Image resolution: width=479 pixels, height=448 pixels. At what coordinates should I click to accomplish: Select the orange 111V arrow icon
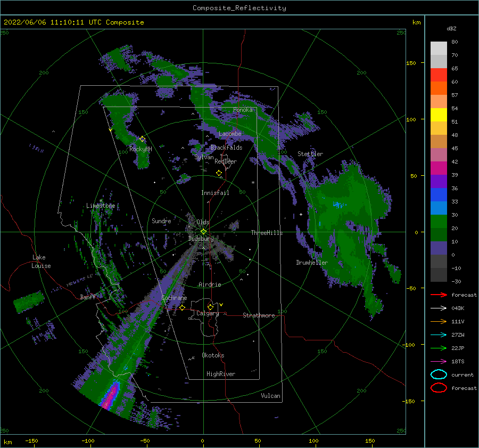[x=439, y=321]
